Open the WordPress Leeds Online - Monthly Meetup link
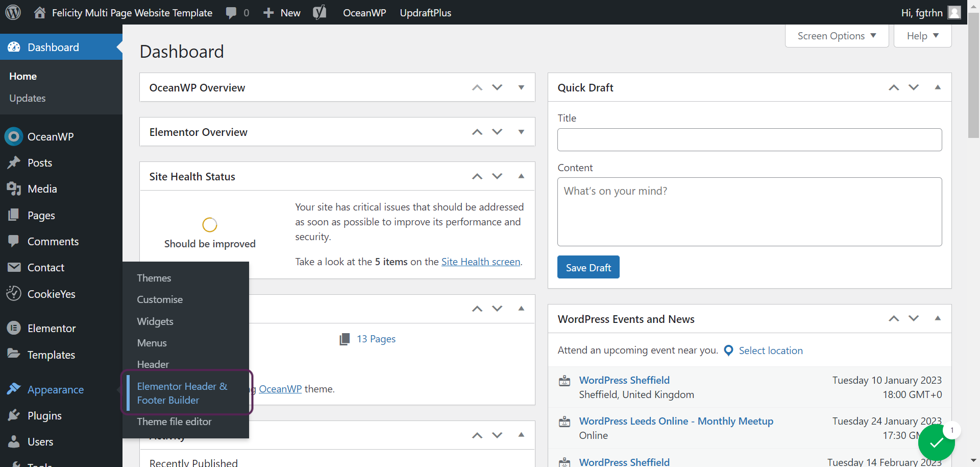 pyautogui.click(x=676, y=421)
